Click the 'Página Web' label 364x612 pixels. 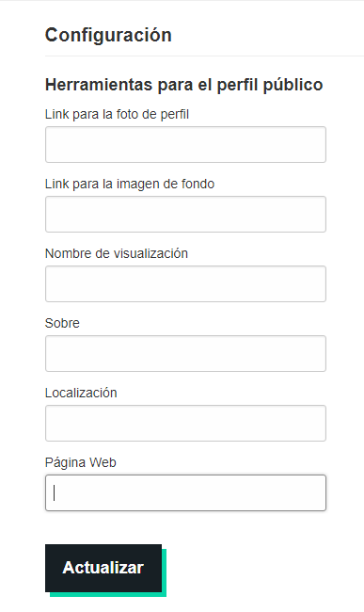click(81, 462)
